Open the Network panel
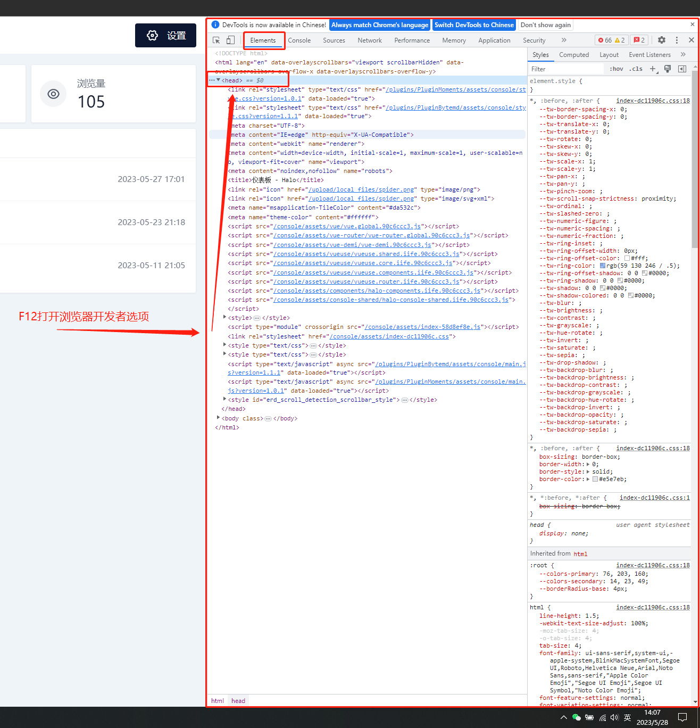The width and height of the screenshot is (700, 728). [x=370, y=40]
